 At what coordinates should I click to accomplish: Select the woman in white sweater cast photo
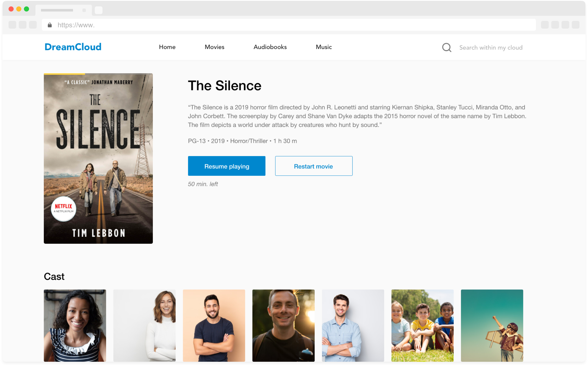coord(144,325)
